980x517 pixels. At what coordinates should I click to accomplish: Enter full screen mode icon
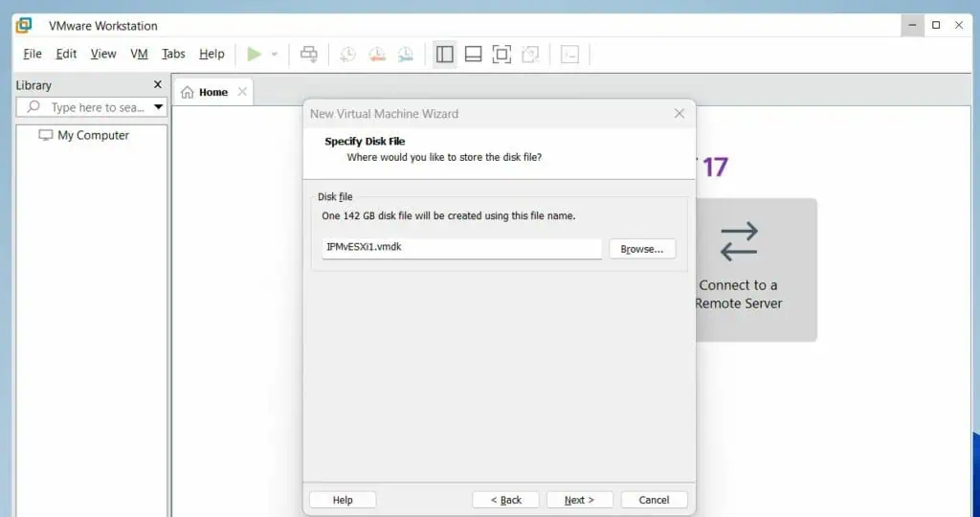(x=501, y=55)
